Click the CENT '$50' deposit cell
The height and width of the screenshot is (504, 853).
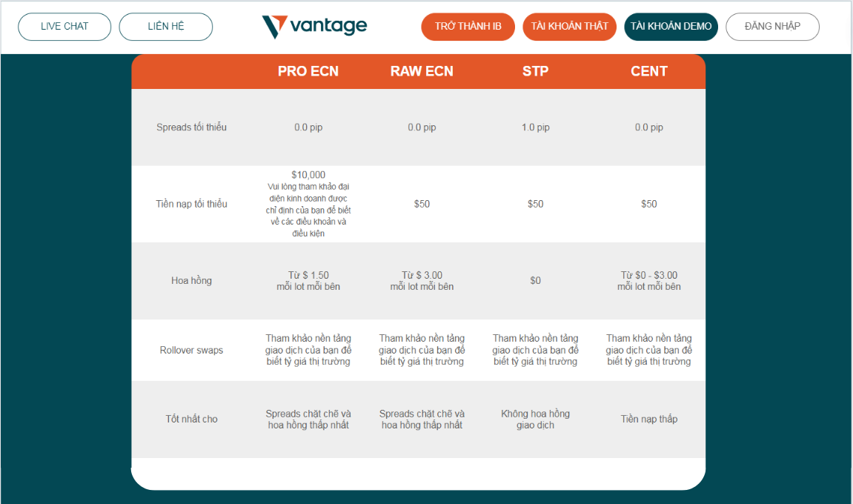tap(649, 204)
